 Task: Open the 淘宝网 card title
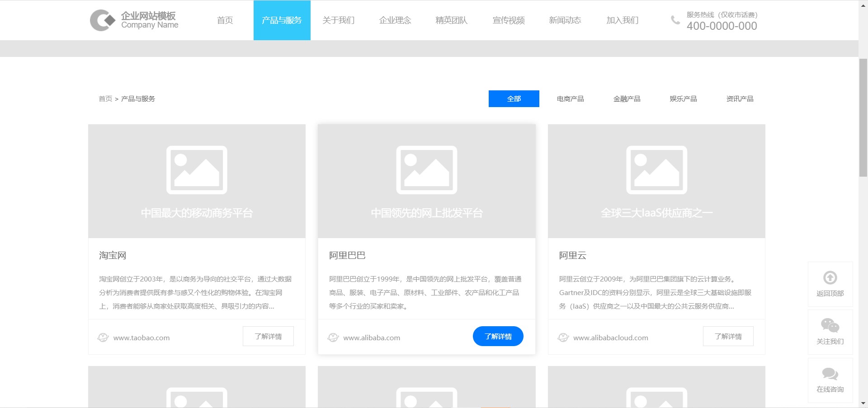[x=113, y=255]
